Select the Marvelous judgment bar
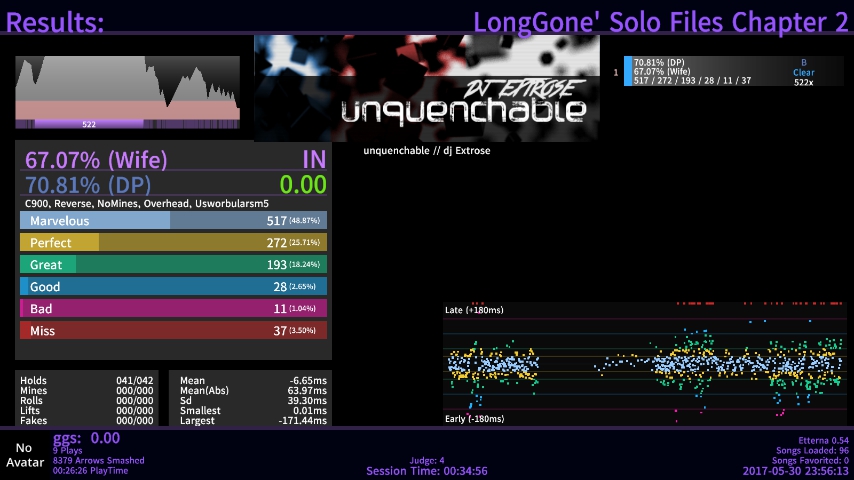This screenshot has width=854, height=480. coord(173,220)
